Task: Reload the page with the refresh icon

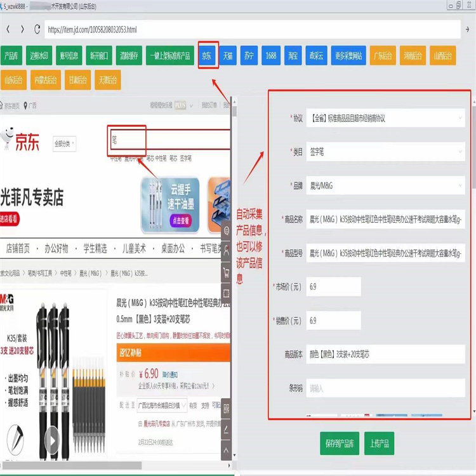Action: coord(37,29)
